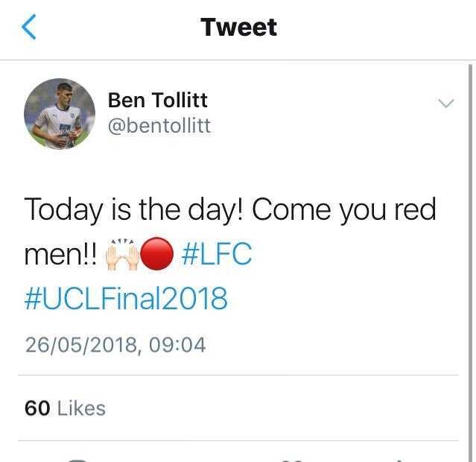Image resolution: width=476 pixels, height=462 pixels.
Task: Open the @bentollitt handle link
Action: click(x=159, y=126)
